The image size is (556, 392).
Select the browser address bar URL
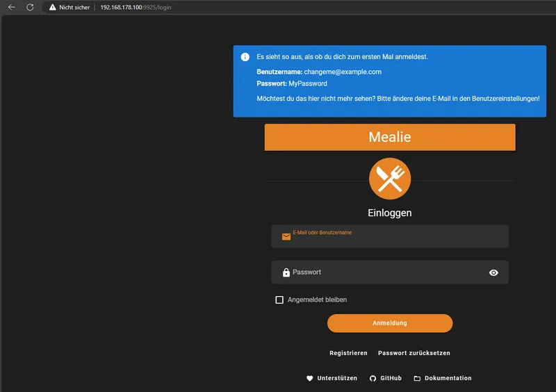pyautogui.click(x=136, y=7)
